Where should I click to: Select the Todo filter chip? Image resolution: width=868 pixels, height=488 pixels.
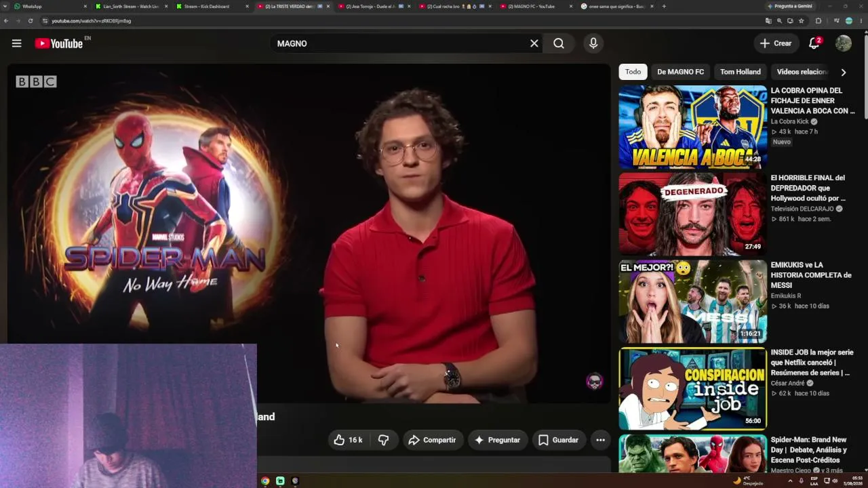click(x=633, y=72)
